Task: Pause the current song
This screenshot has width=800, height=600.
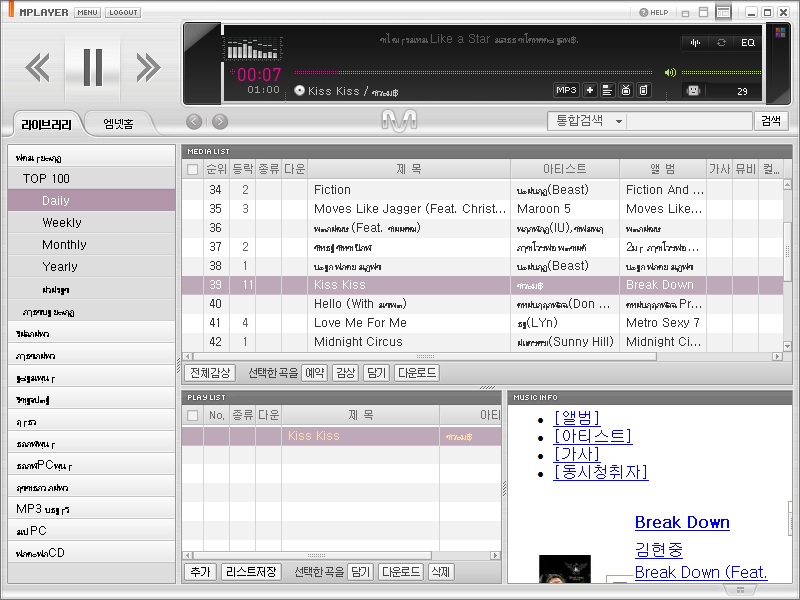Action: (x=92, y=67)
